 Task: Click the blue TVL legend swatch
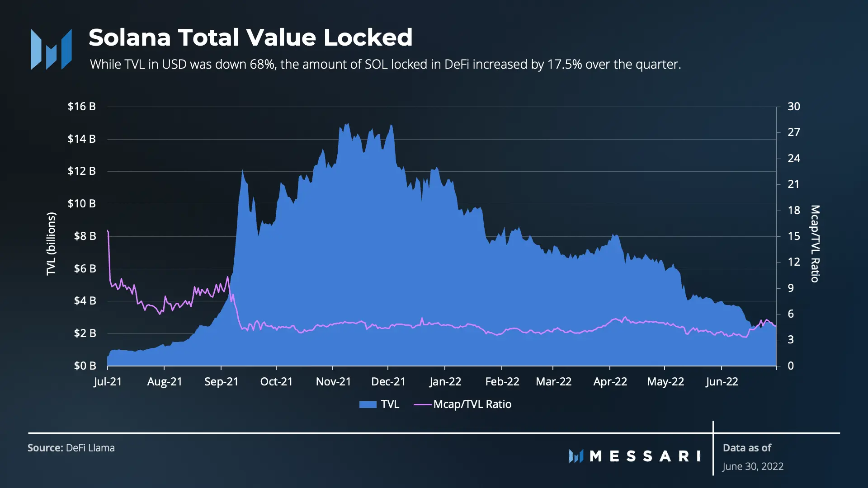click(x=368, y=404)
